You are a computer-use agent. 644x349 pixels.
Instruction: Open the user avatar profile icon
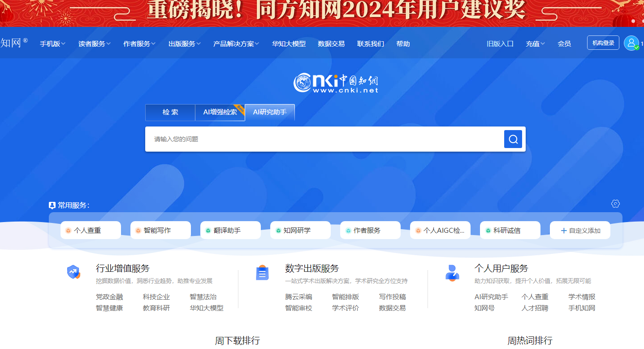631,43
